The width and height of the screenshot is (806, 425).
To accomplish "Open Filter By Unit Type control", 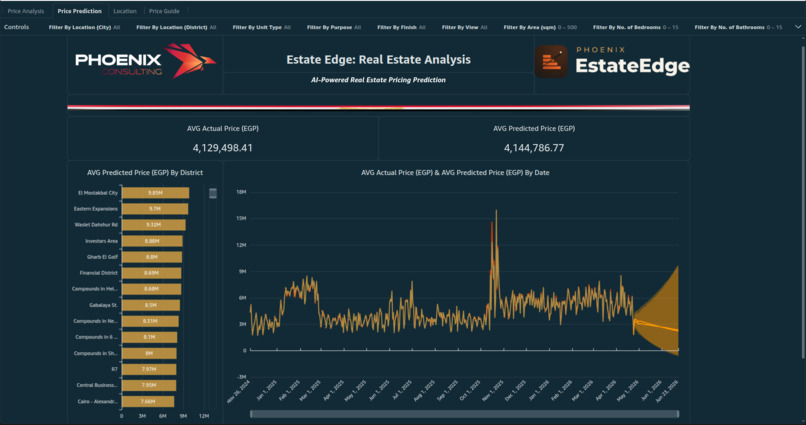I will (262, 27).
